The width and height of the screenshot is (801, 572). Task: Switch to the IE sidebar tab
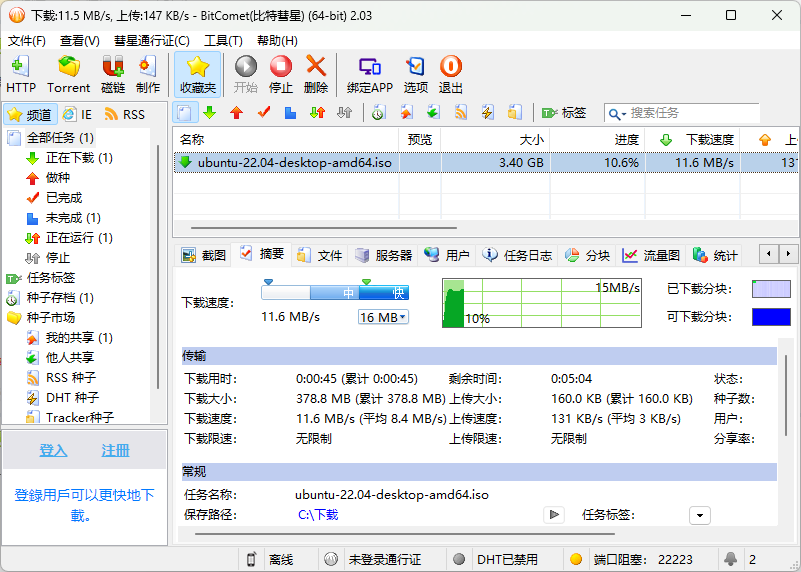tap(78, 114)
